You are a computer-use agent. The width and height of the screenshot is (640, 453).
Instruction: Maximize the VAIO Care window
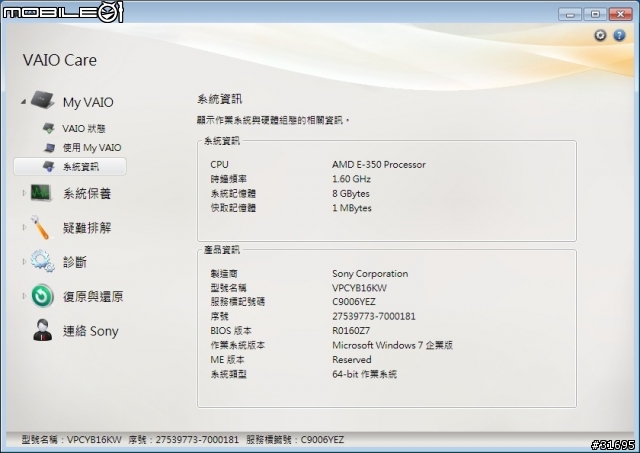click(x=595, y=14)
